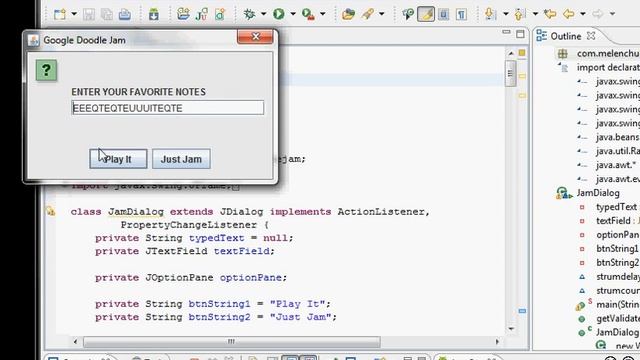Viewport: 640px width, 360px height.
Task: Click the editor vertical scrollbar thumb
Action: point(511,73)
